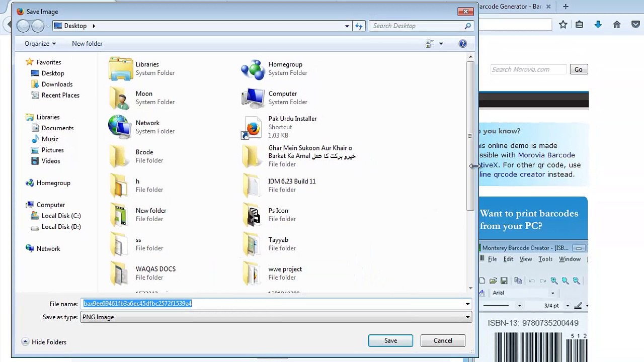Click the Back arrow in the Save Image dialog
644x362 pixels.
coord(23,26)
